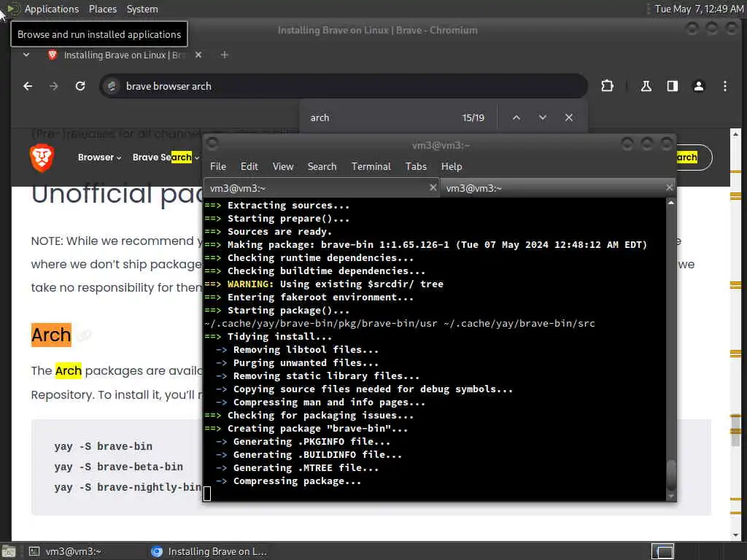Close the find-in-page bar

pos(569,117)
